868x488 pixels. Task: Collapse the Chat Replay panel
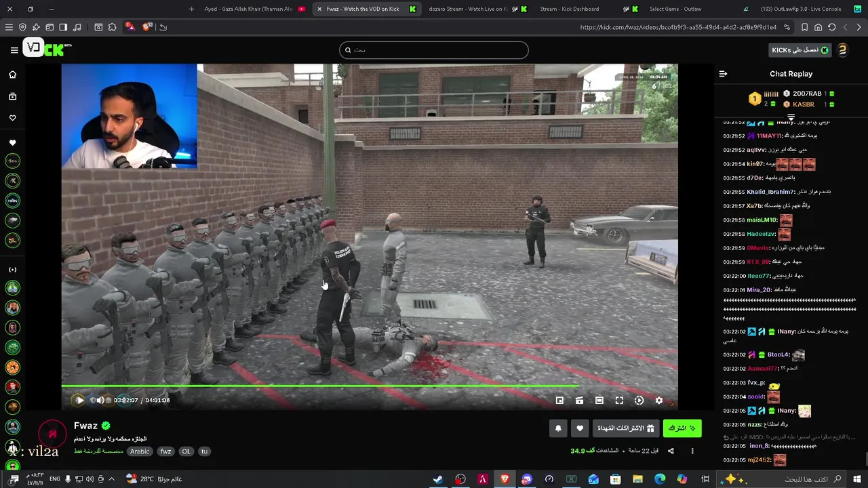(723, 74)
